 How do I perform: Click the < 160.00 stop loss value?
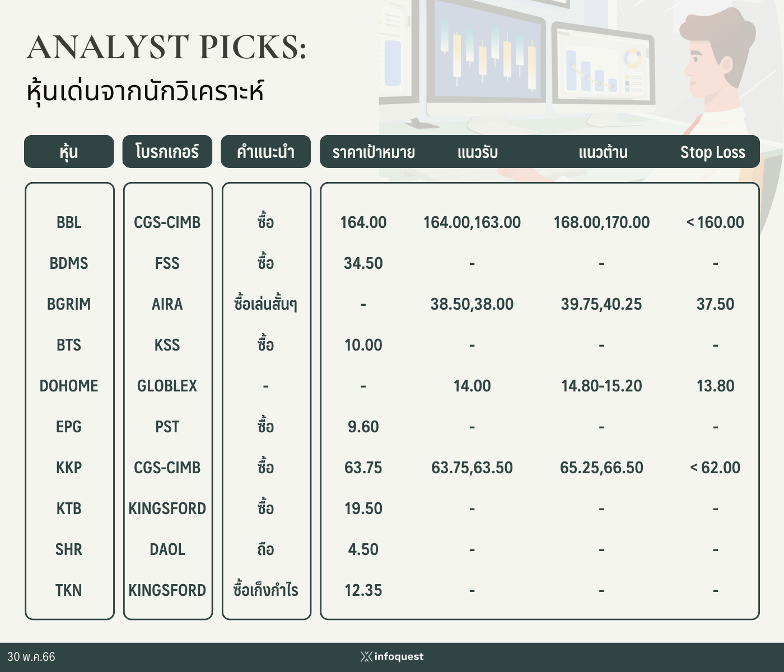(715, 222)
